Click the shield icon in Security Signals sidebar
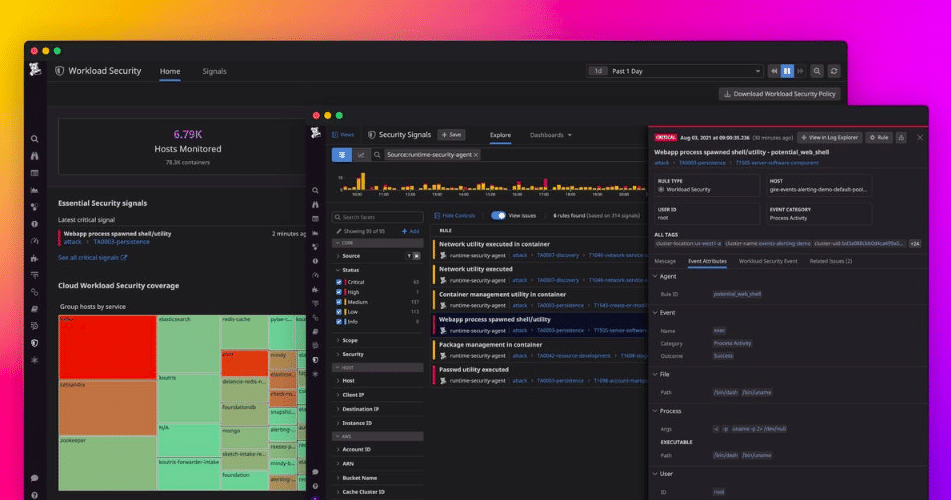Viewport: 951px width, 500px height. coord(315,360)
